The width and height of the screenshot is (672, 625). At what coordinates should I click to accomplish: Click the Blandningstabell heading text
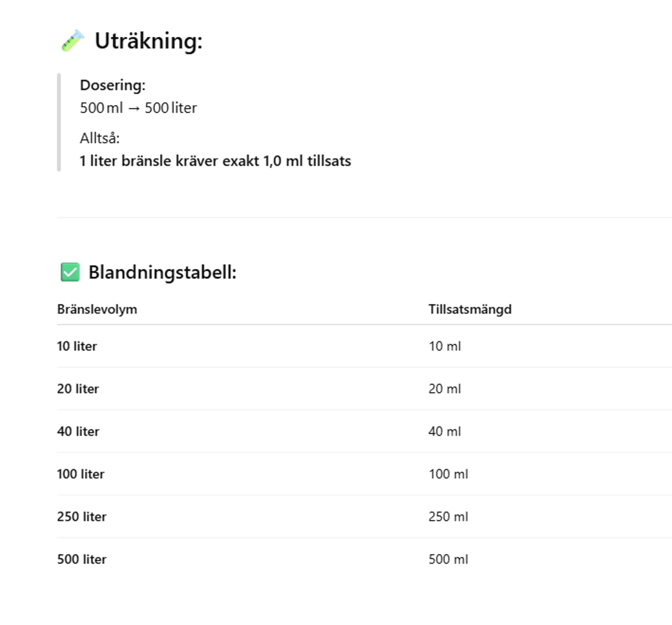pyautogui.click(x=162, y=272)
